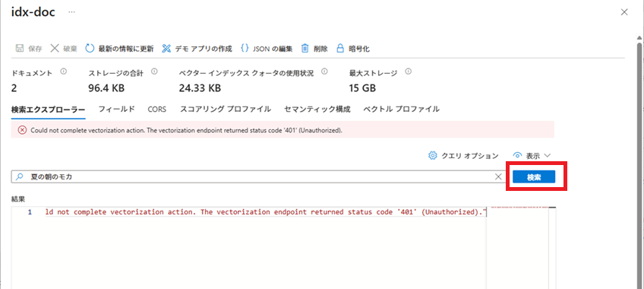This screenshot has width=644, height=289.
Task: Open クエリ オプション gear settings
Action: tap(432, 156)
